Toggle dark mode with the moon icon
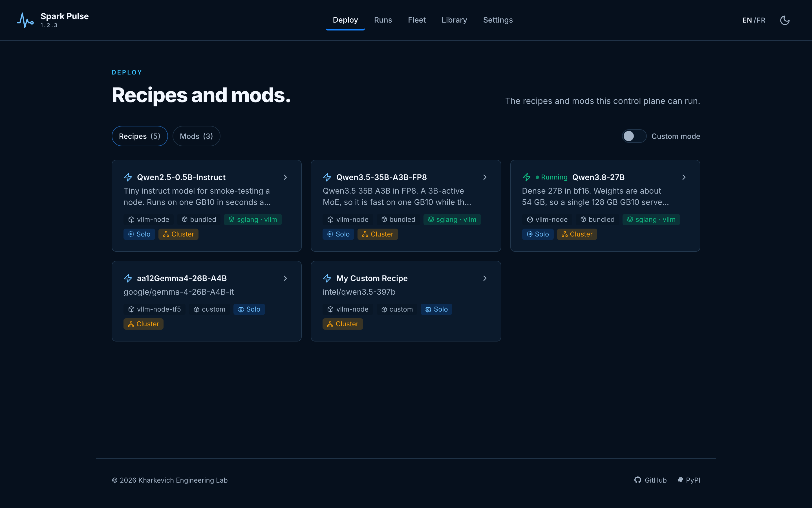Image resolution: width=812 pixels, height=508 pixels. pos(784,20)
